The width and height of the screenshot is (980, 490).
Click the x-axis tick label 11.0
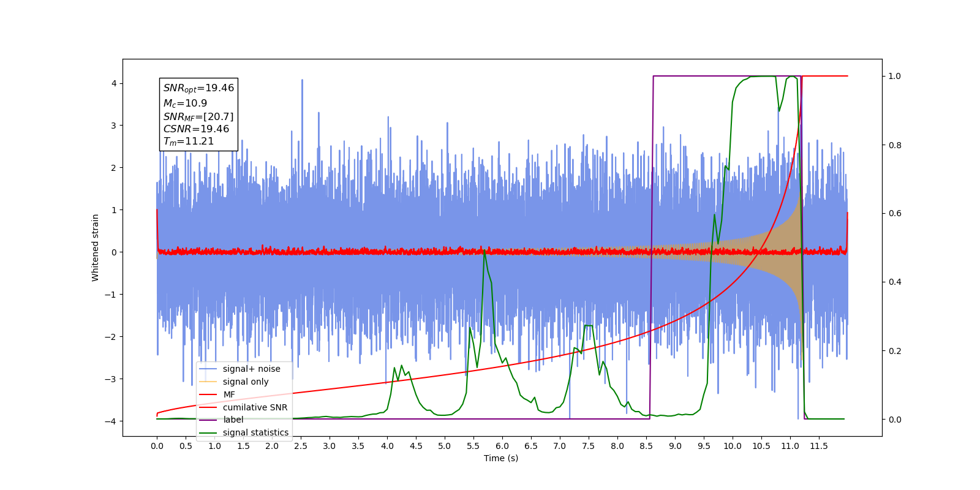point(790,446)
